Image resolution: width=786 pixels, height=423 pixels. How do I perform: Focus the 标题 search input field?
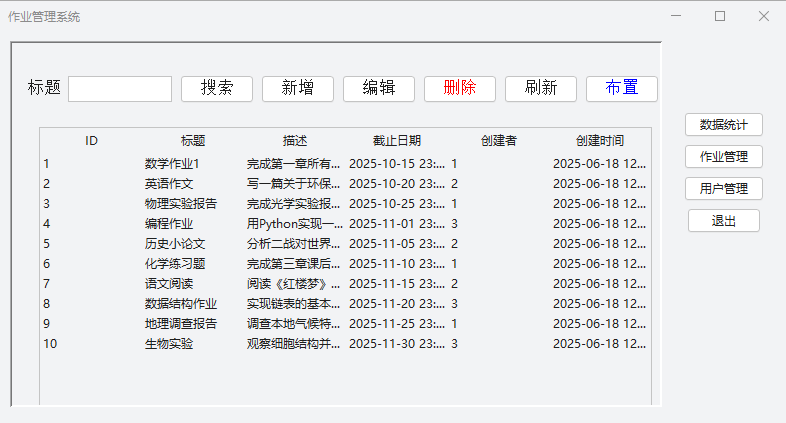120,89
